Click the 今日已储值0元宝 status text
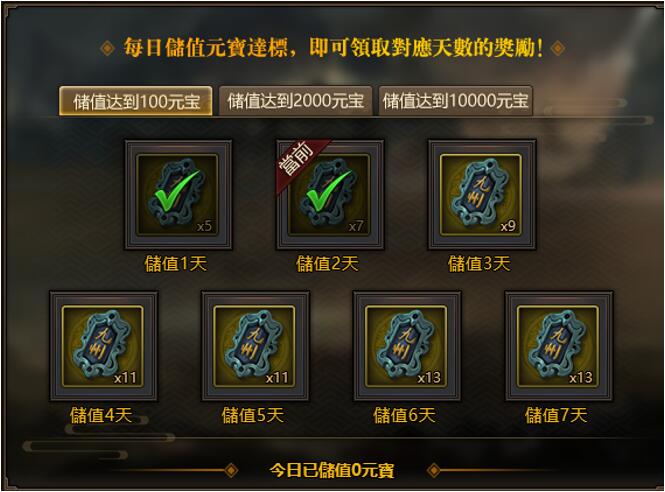The image size is (665, 492). 332,470
